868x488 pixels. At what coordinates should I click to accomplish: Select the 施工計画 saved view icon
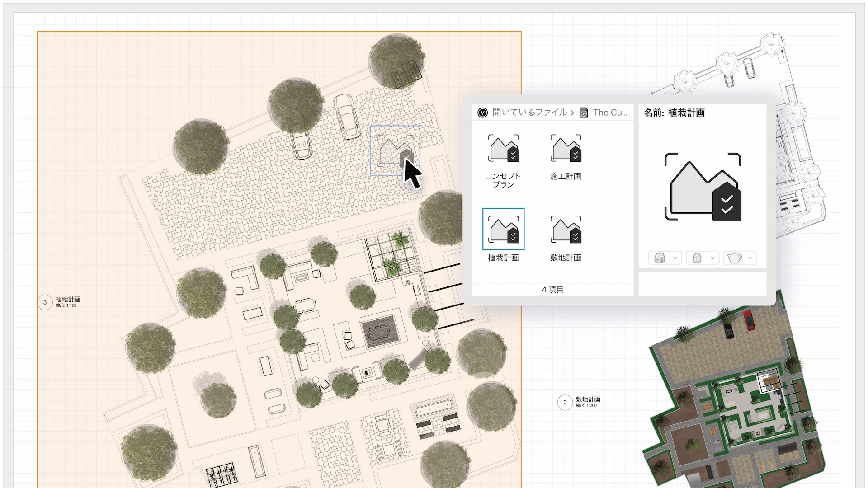tap(566, 148)
